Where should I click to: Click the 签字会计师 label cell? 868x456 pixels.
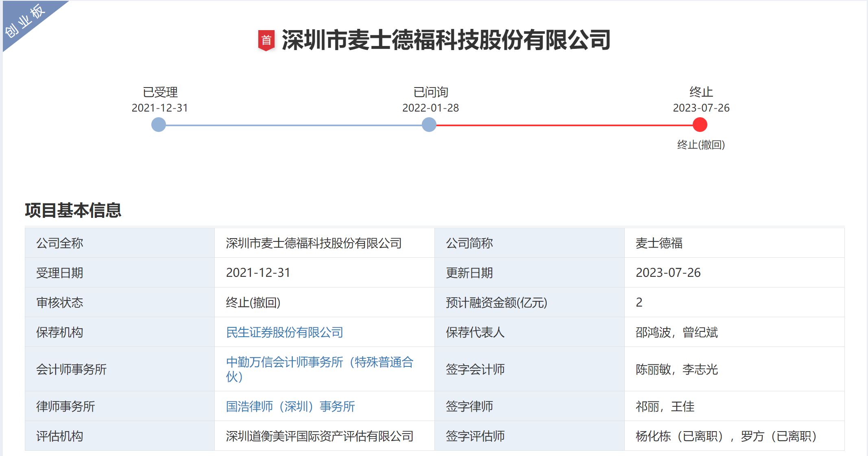pos(530,369)
